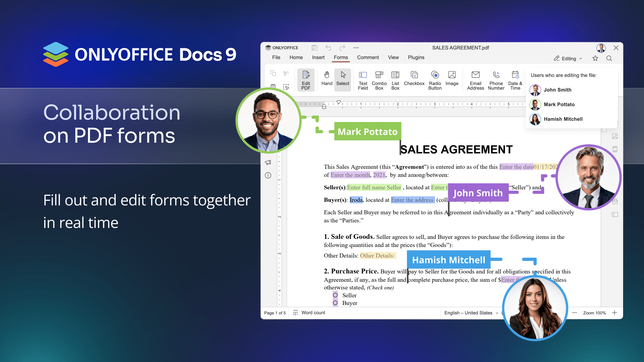Open the Editing mode dropdown
644x362 pixels.
click(x=568, y=58)
